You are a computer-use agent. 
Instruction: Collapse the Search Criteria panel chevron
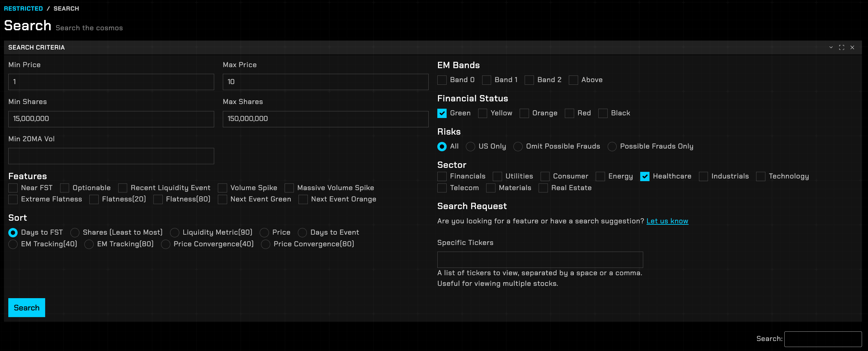pyautogui.click(x=830, y=48)
